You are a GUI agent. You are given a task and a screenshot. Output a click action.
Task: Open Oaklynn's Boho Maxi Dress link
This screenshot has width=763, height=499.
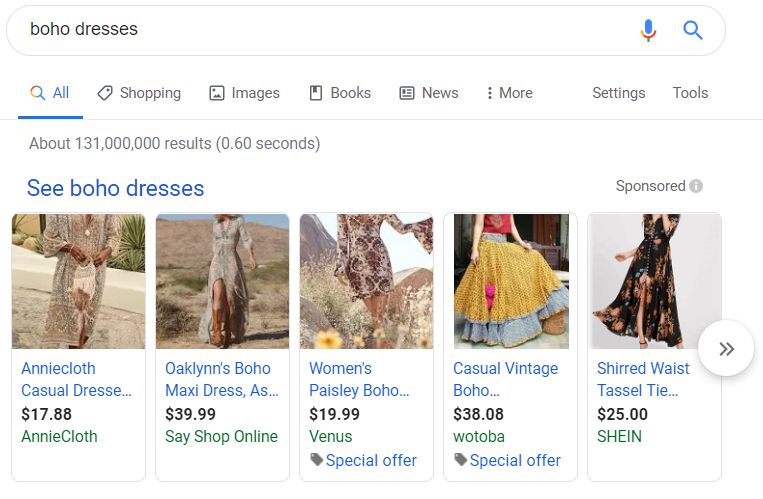pyautogui.click(x=221, y=379)
